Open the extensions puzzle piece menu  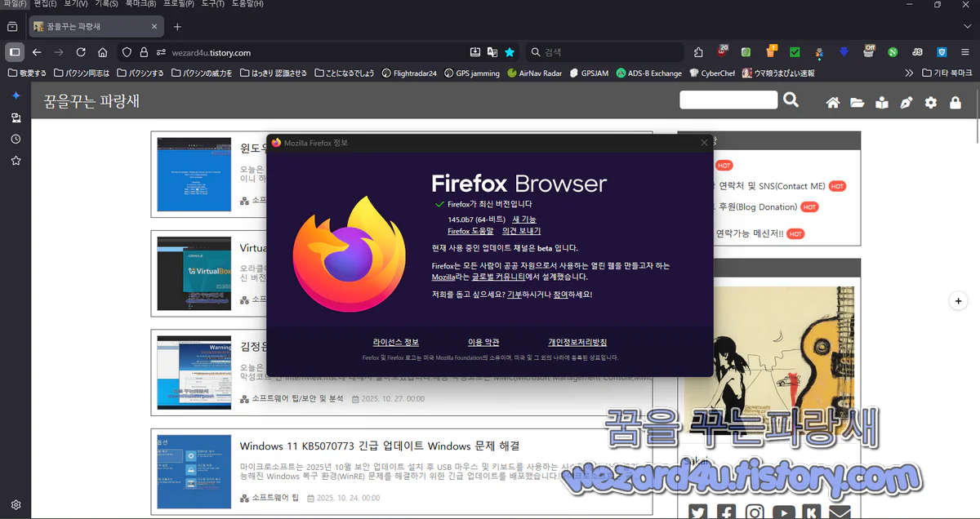tap(698, 52)
